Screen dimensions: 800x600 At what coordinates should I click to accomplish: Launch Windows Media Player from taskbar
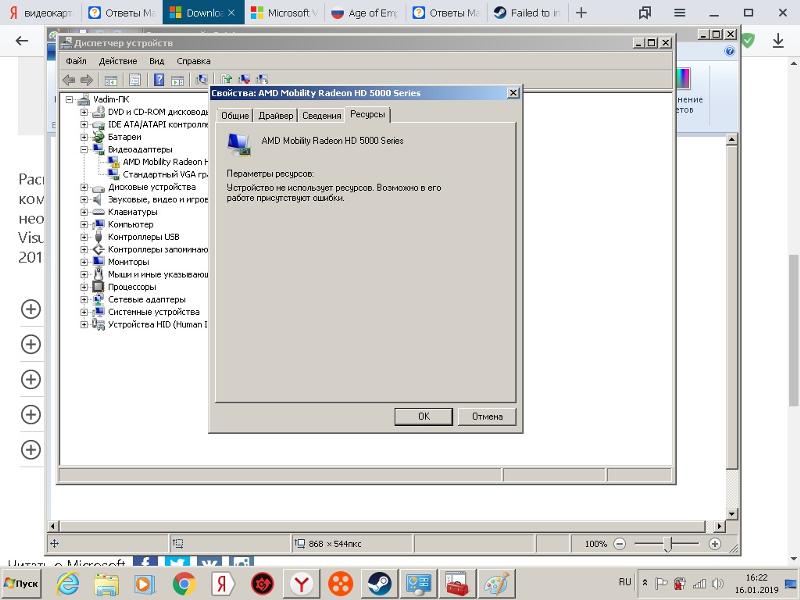[x=144, y=583]
